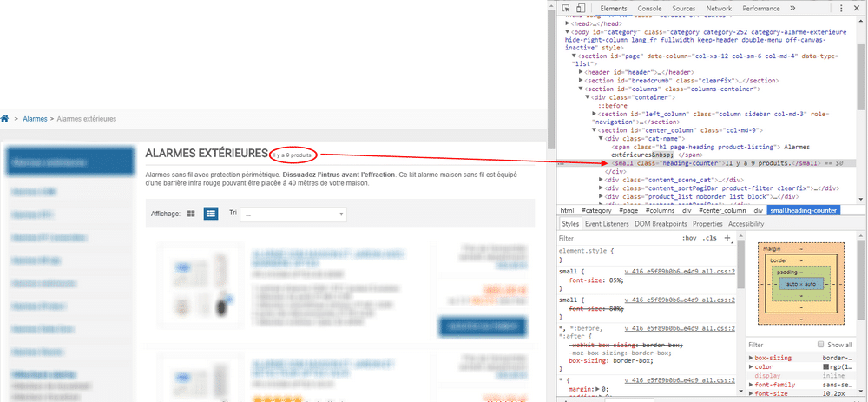
Task: Open the Event Listeners sub-tab
Action: tap(607, 224)
